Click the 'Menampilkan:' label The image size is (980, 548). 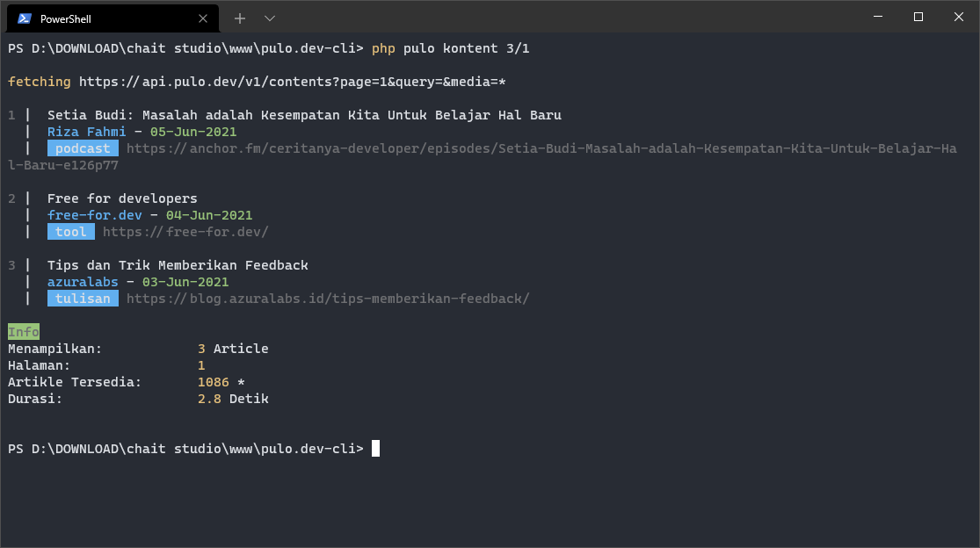tap(55, 349)
